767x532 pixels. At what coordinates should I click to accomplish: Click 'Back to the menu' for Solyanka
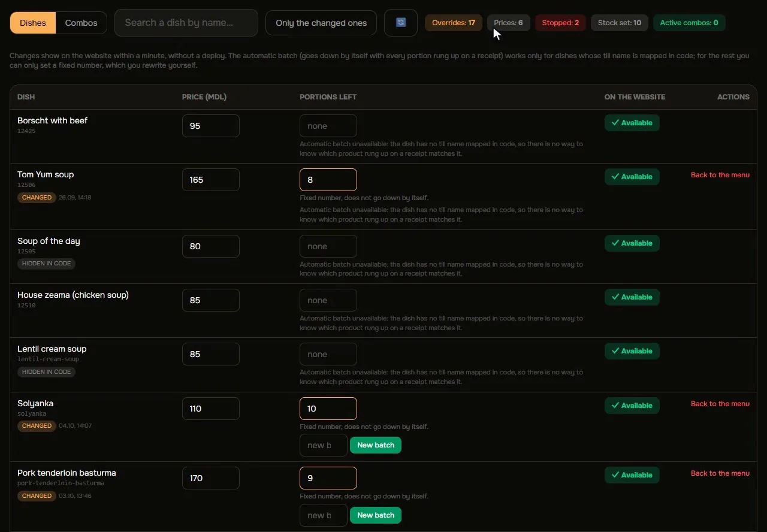point(720,404)
